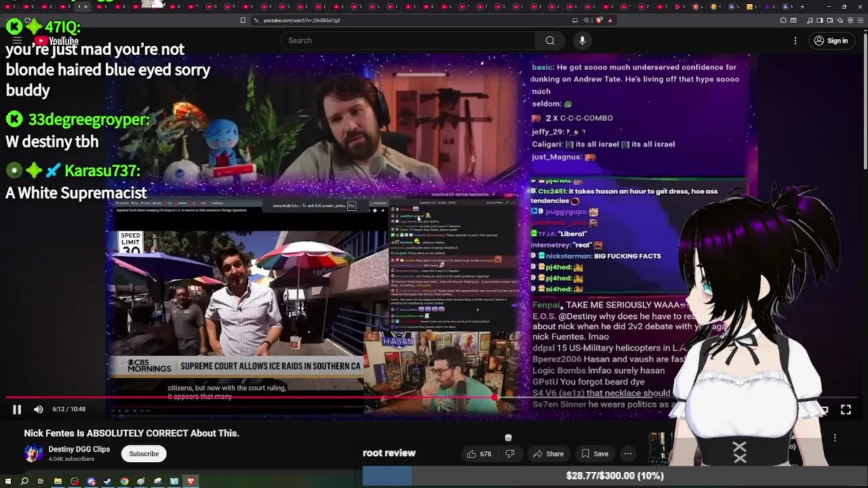Pause the YouTube video
The image size is (868, 488).
point(17,409)
